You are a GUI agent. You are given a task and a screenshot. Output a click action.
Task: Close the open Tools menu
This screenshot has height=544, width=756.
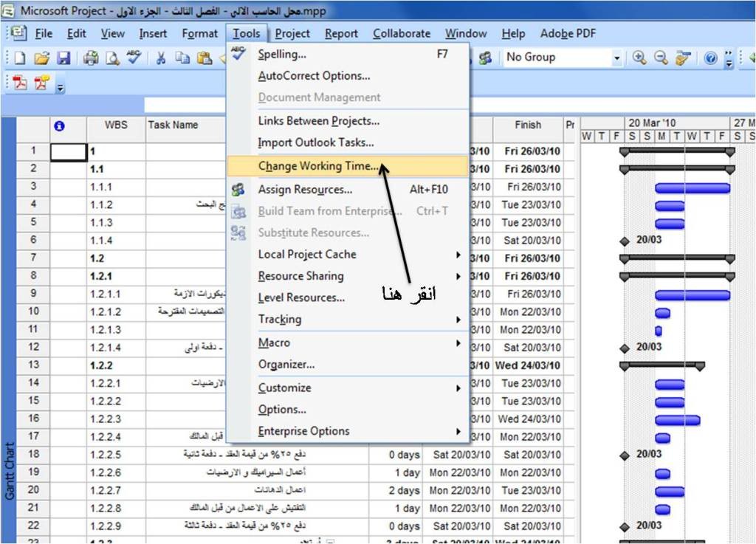click(x=247, y=33)
